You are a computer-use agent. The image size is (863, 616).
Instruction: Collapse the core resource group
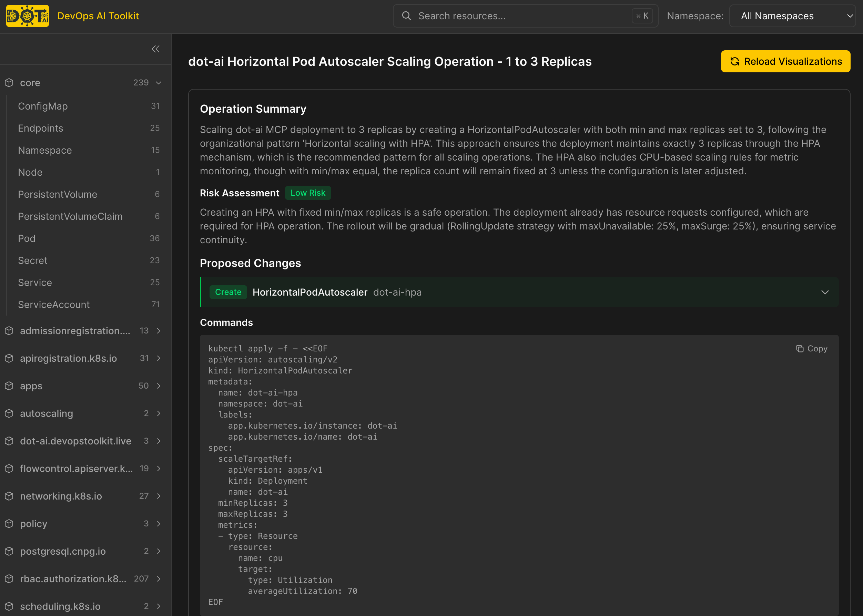159,83
